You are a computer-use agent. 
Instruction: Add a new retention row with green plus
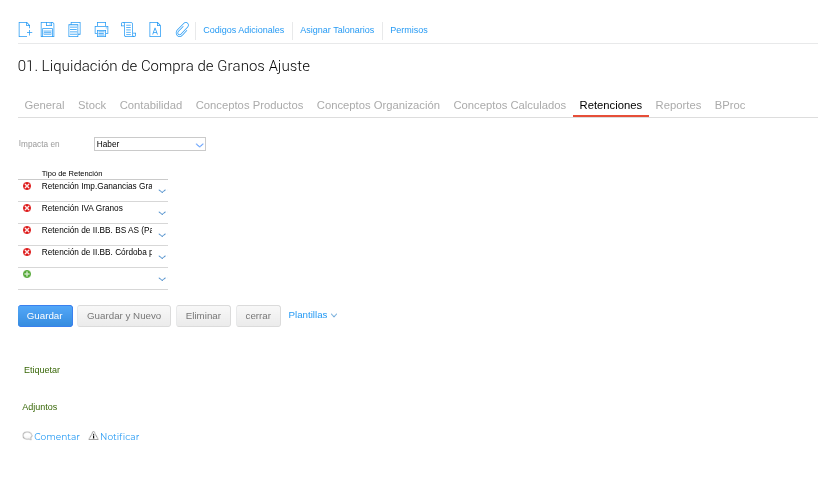tap(27, 274)
